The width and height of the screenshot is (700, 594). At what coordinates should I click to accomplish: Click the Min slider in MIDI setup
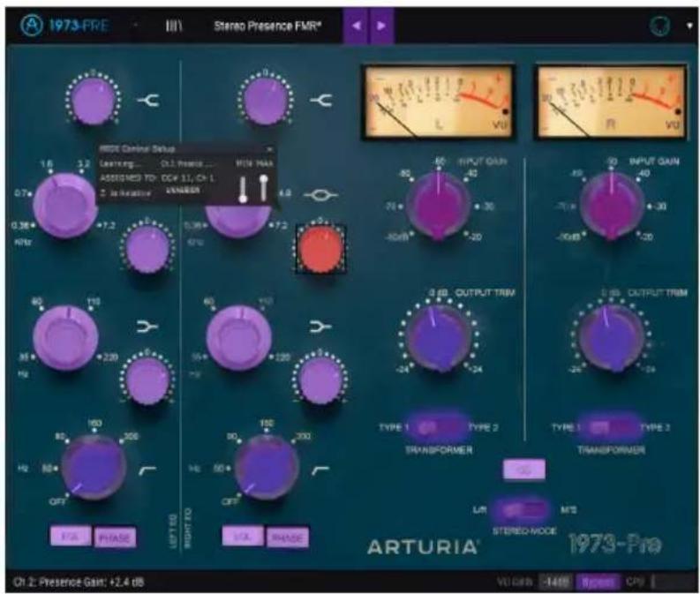(243, 189)
